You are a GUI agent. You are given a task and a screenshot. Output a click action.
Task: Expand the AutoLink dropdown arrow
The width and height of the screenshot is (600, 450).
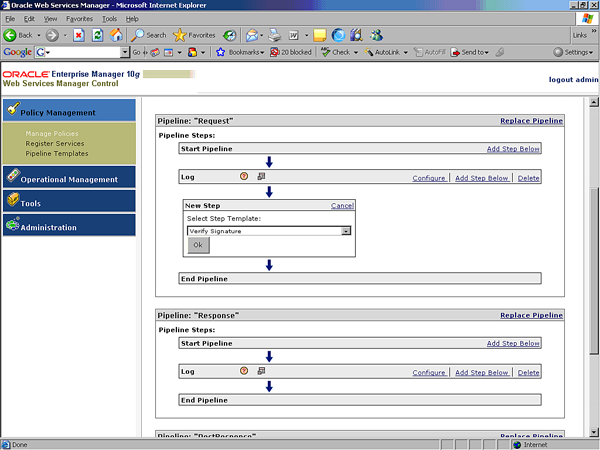pos(406,52)
